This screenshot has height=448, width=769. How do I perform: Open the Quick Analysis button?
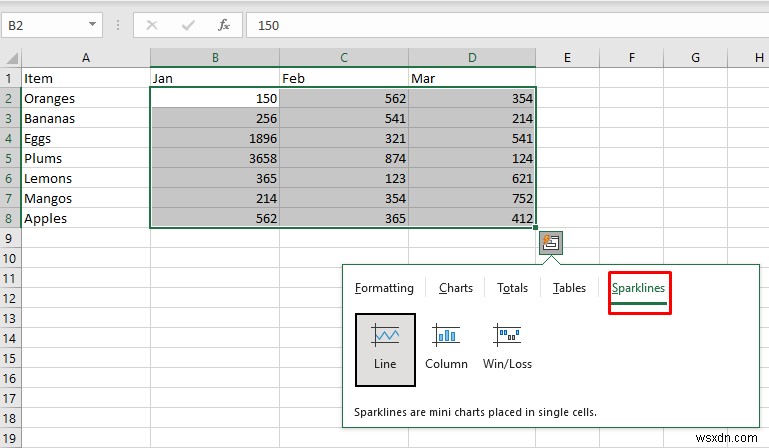coord(551,243)
